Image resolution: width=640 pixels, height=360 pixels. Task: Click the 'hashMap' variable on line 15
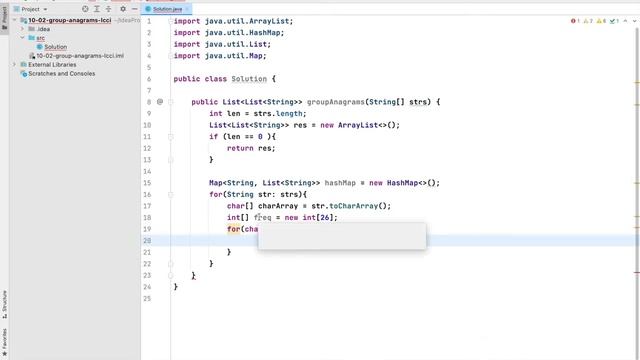(340, 183)
